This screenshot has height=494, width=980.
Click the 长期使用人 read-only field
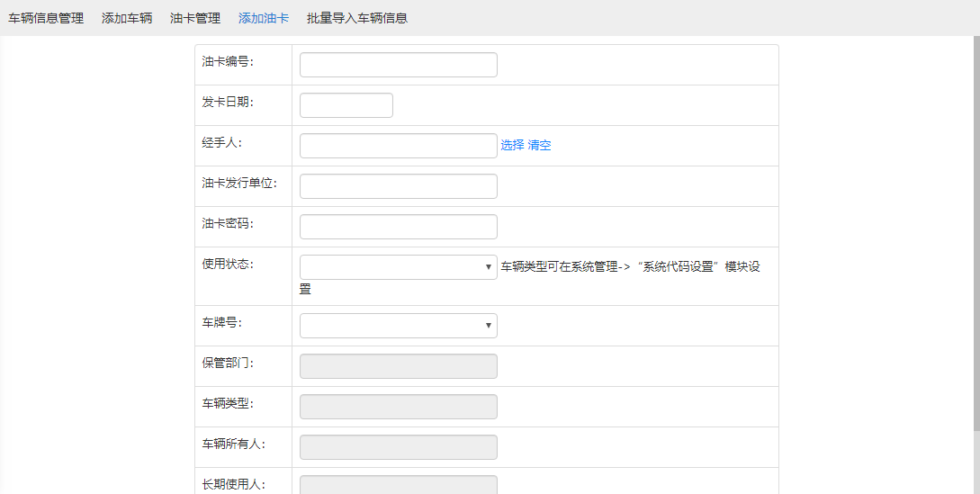(x=398, y=484)
